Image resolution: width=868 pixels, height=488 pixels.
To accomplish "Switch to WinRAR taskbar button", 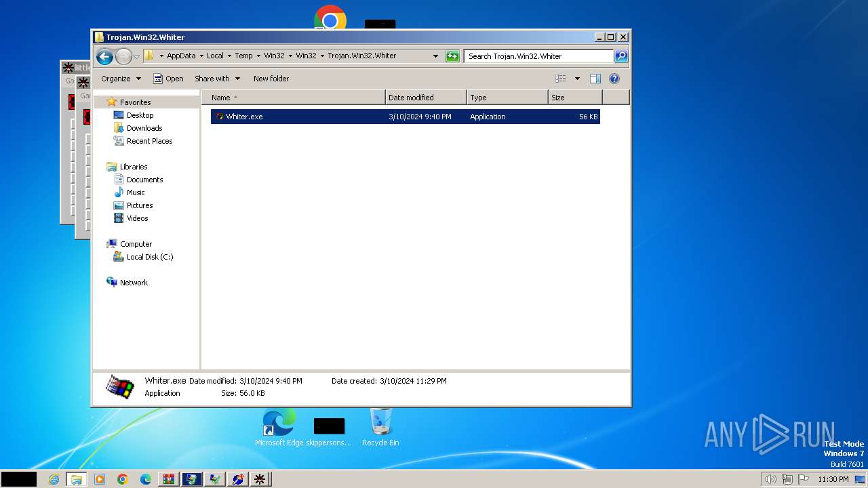I will (168, 479).
